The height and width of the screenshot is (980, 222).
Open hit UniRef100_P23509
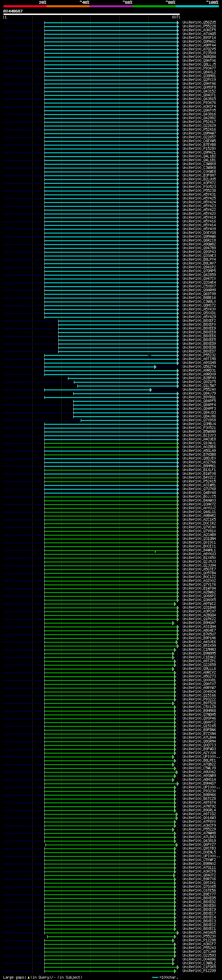coord(199,53)
